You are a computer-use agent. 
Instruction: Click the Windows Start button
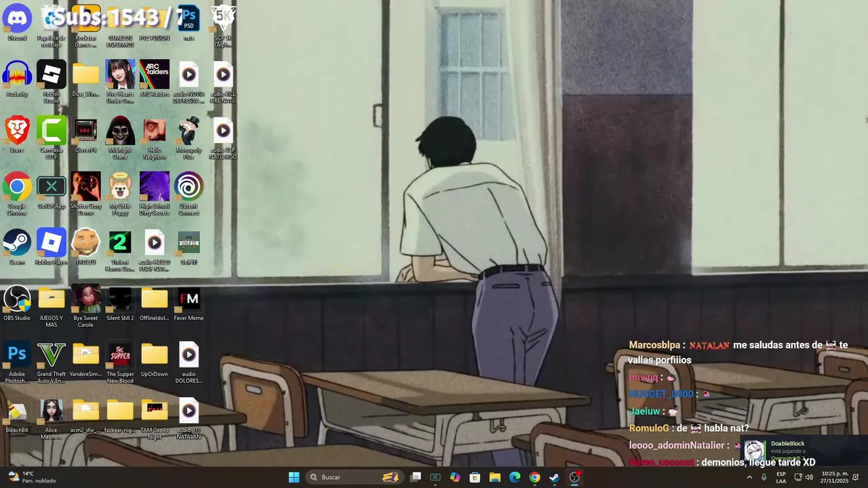[294, 477]
